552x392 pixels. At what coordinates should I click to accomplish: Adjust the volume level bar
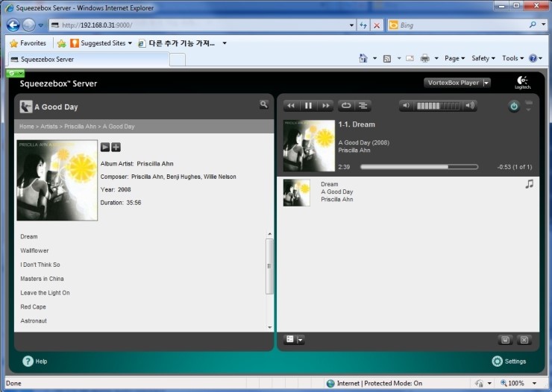pyautogui.click(x=438, y=106)
